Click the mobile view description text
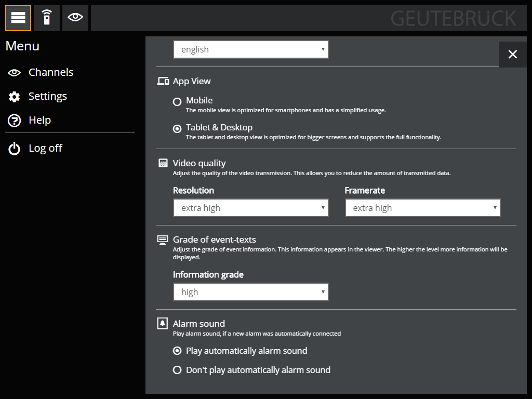 286,110
